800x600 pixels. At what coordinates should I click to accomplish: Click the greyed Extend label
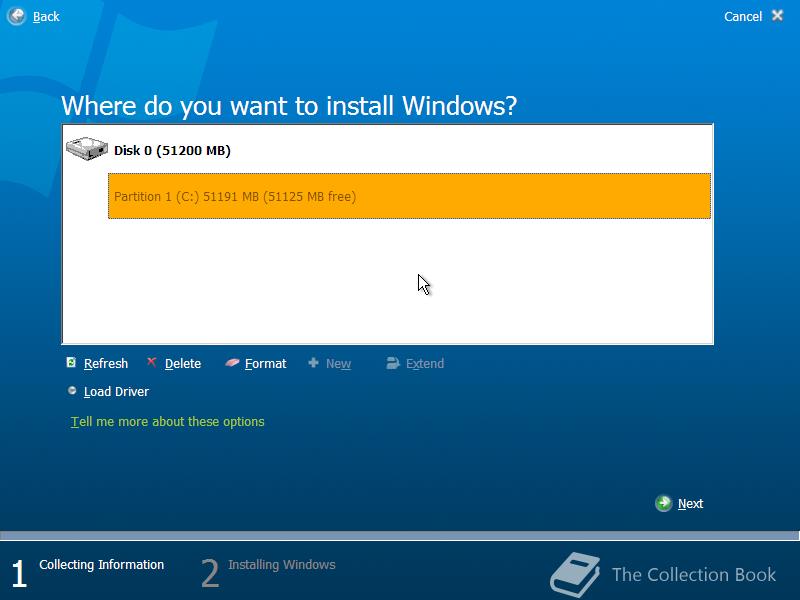click(x=425, y=364)
